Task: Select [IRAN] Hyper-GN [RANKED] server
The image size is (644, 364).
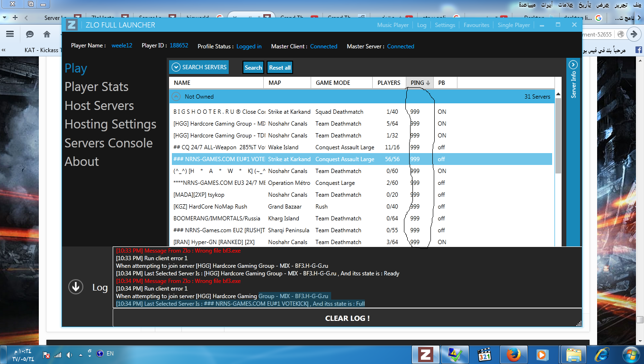Action: (x=361, y=242)
